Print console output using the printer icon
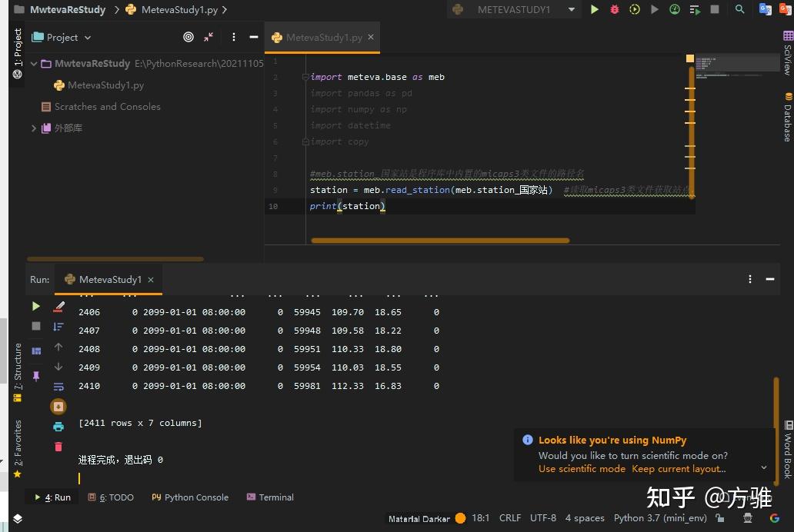Image resolution: width=794 pixels, height=532 pixels. click(58, 427)
